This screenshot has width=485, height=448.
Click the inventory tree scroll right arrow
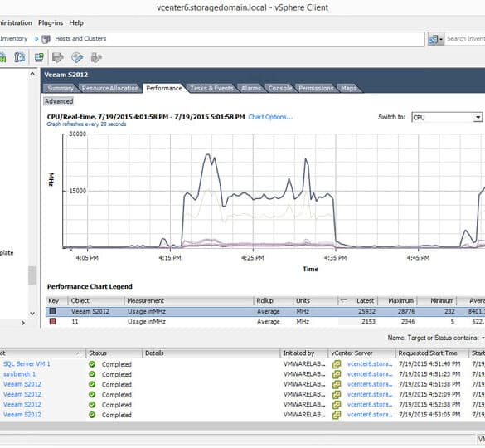23,323
